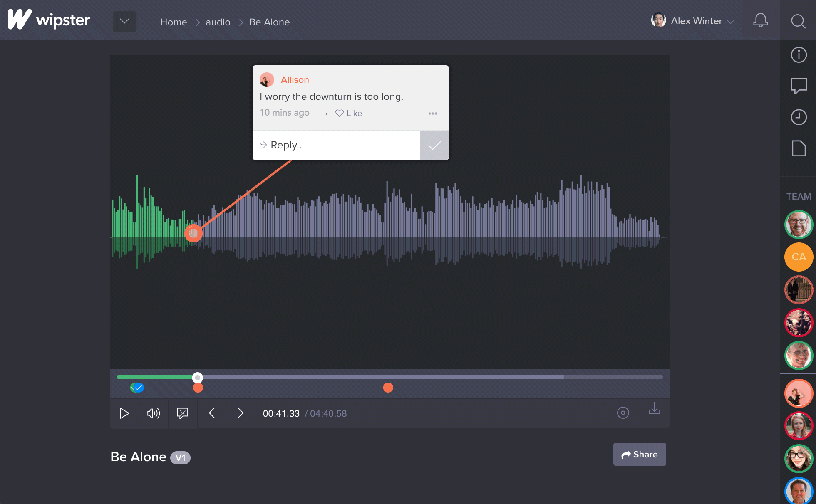Image resolution: width=816 pixels, height=504 pixels.
Task: Adjust volume with the speaker icon
Action: pyautogui.click(x=153, y=413)
